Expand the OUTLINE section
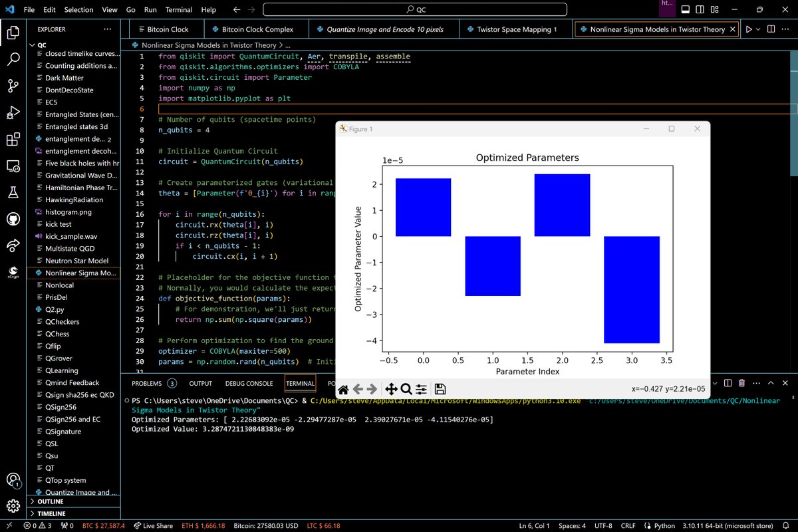Screen dimensions: 798x532 pyautogui.click(x=51, y=501)
